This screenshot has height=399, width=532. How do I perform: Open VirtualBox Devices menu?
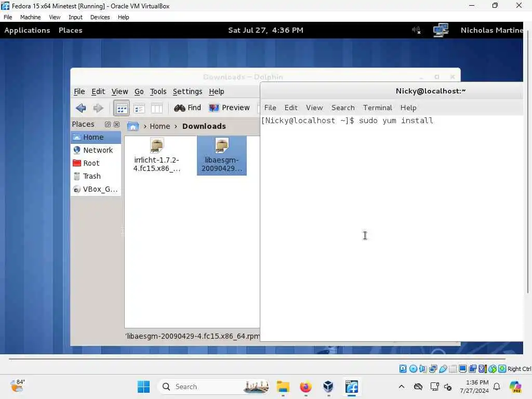coord(100,17)
